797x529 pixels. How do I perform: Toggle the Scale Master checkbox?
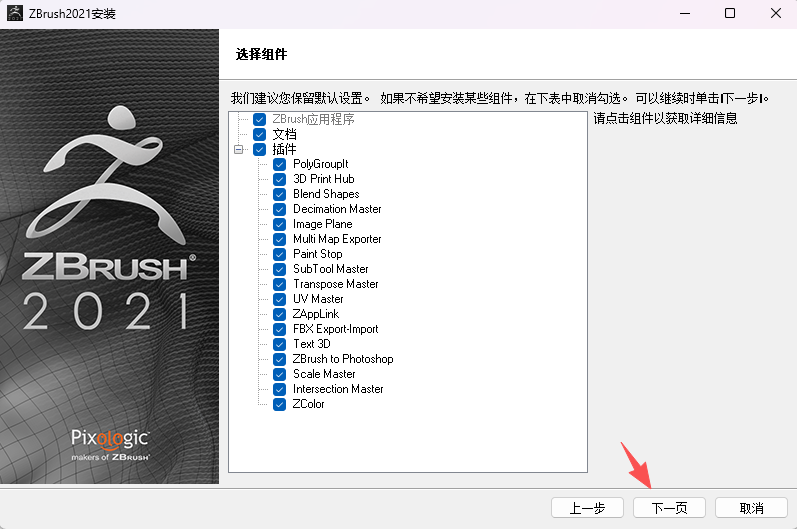click(x=280, y=374)
